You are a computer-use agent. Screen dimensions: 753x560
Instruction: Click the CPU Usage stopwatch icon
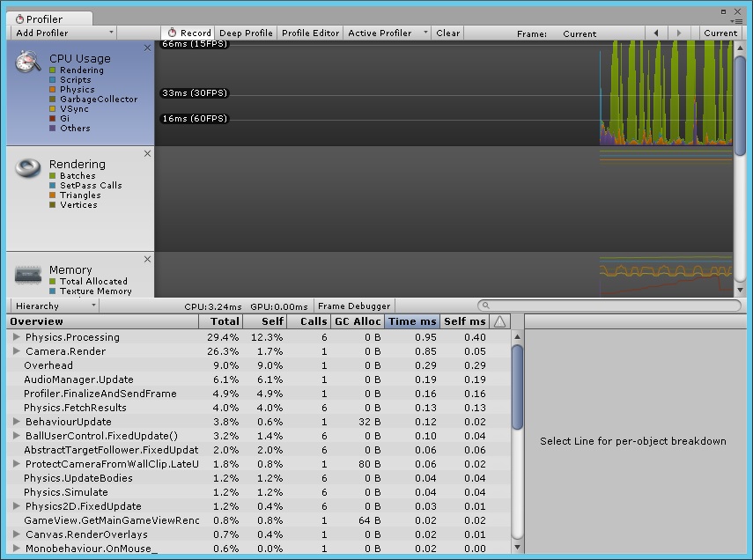click(x=27, y=62)
